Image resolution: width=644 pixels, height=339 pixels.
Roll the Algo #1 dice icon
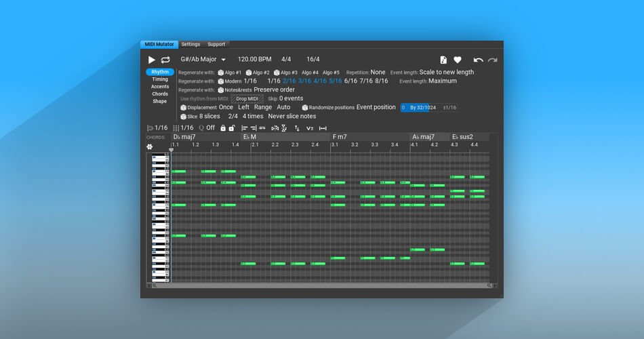(220, 73)
